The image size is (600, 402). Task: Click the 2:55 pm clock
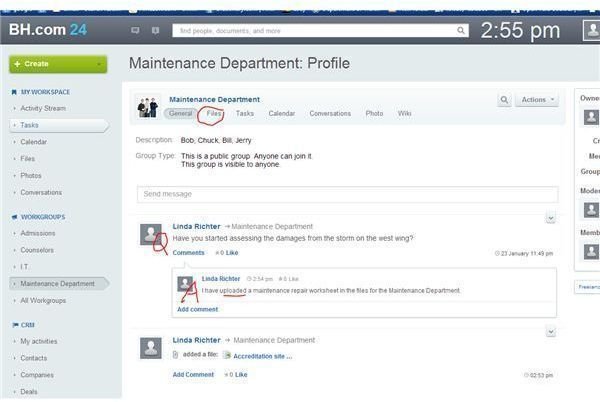520,30
